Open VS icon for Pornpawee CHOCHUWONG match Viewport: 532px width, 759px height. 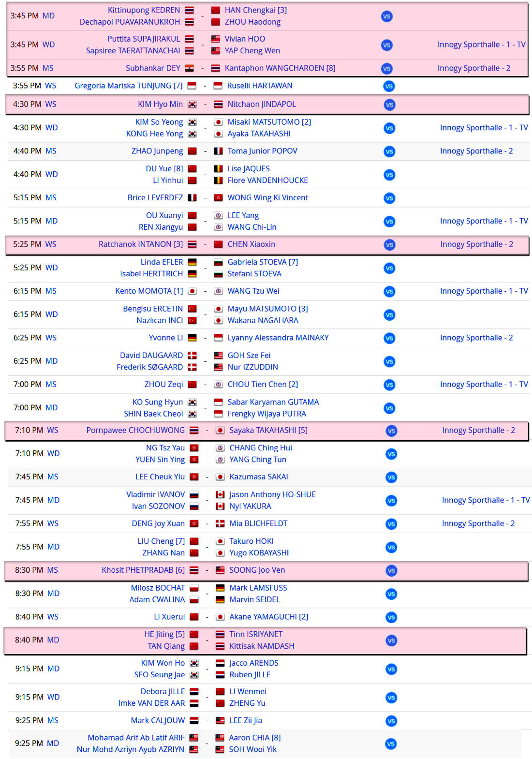[391, 431]
